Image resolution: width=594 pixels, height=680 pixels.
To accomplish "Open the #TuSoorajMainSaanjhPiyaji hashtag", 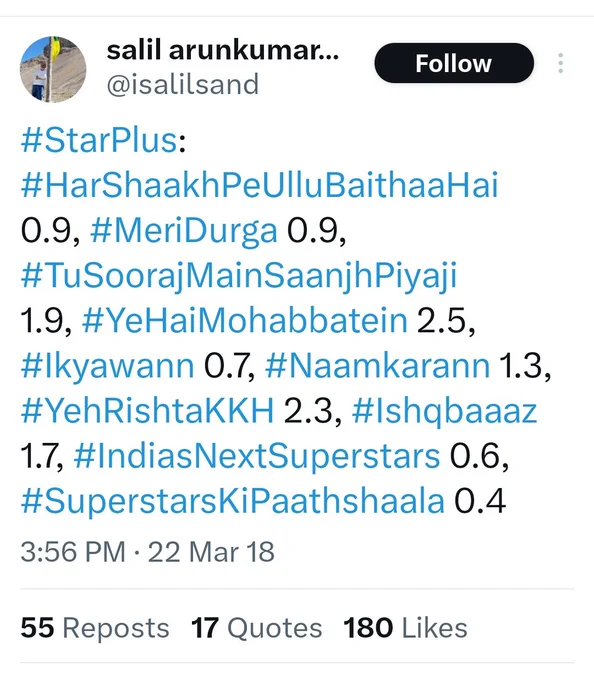I will [239, 276].
